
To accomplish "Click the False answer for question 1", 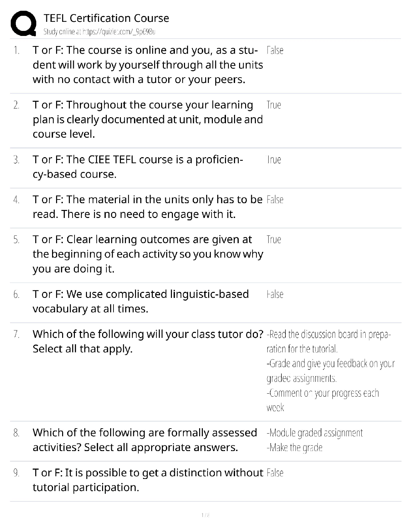I will click(x=275, y=51).
